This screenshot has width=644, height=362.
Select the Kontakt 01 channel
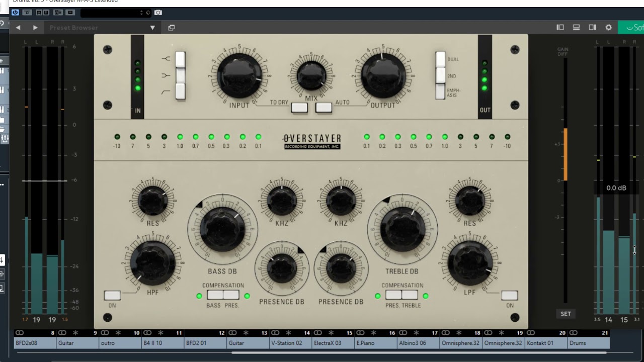click(546, 343)
